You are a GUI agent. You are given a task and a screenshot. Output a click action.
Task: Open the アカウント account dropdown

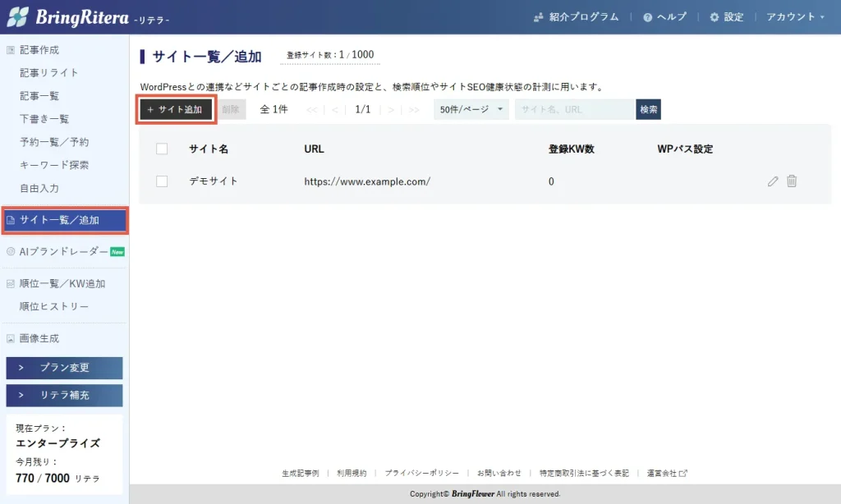point(795,16)
